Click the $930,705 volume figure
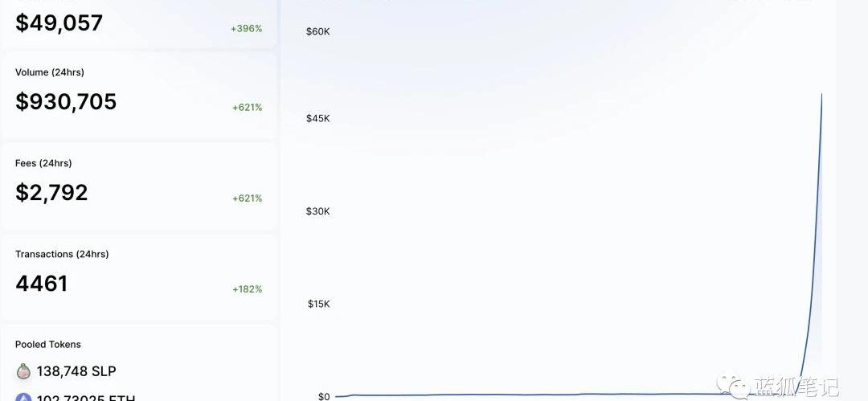Screen dimensions: 868x401 click(66, 101)
